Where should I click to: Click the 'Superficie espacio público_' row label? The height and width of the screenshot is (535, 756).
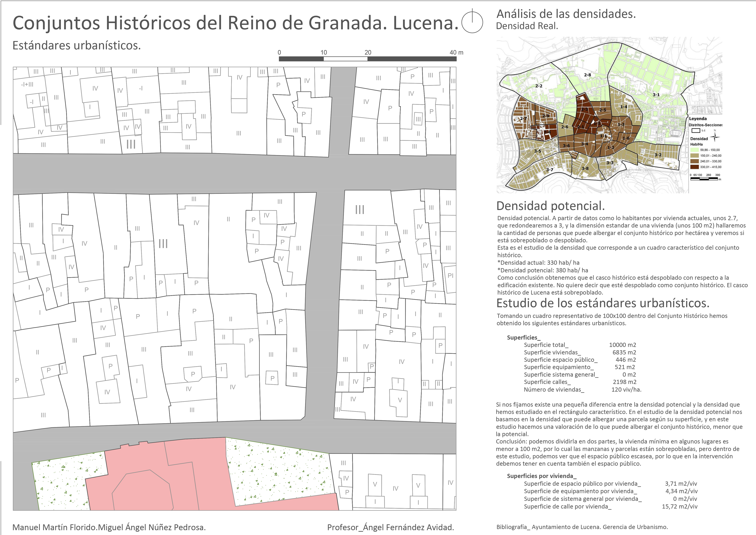(x=561, y=360)
